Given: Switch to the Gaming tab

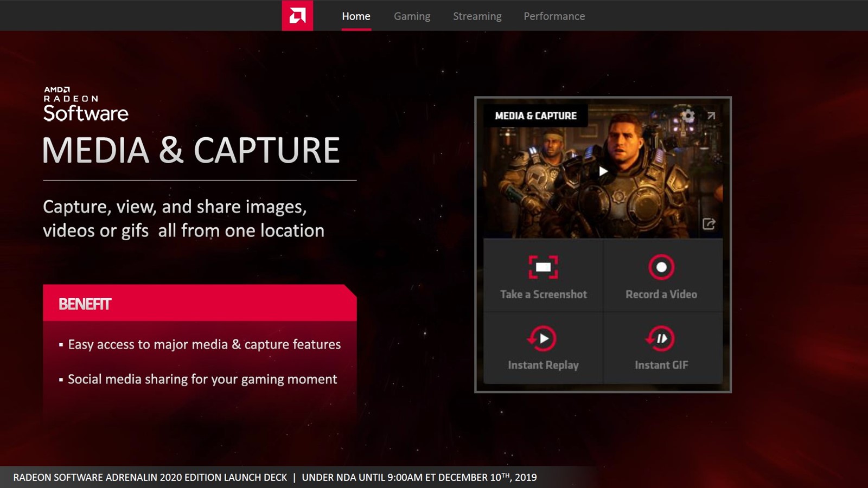Looking at the screenshot, I should click(x=412, y=16).
